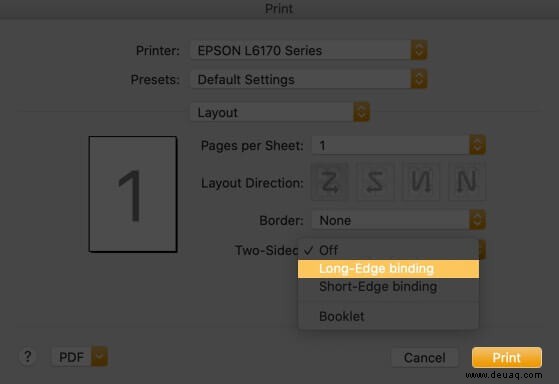Select the Z-shaped left-to-right layout direction
The height and width of the screenshot is (384, 559).
coord(329,182)
